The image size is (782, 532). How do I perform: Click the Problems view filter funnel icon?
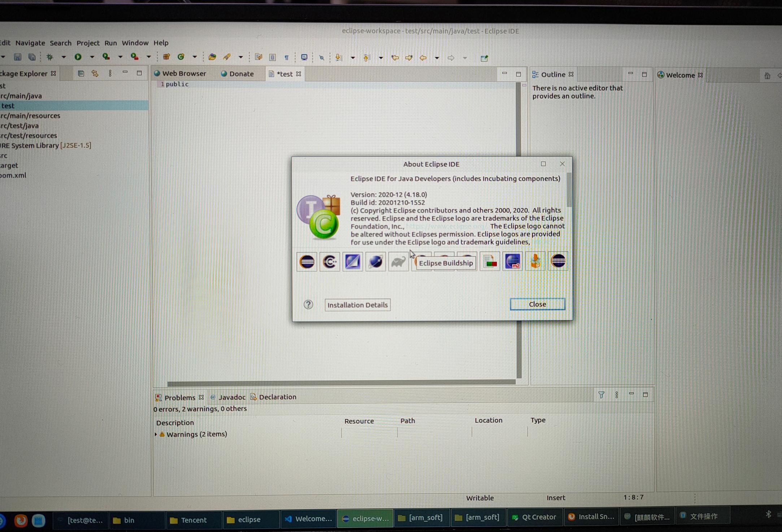601,395
